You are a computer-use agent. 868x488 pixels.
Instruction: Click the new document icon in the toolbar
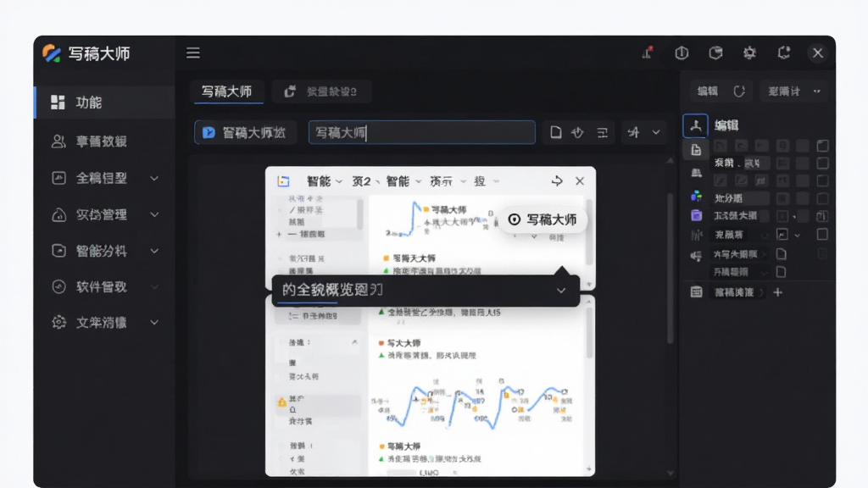[555, 132]
